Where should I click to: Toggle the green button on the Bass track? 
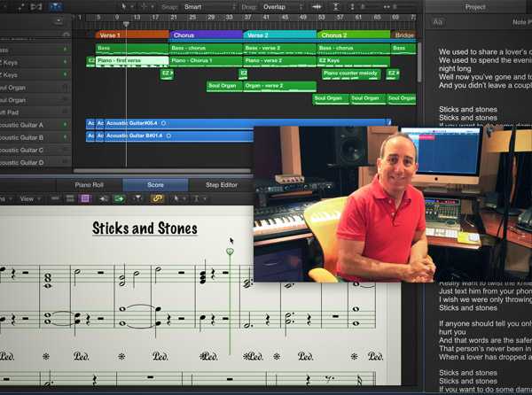(65, 50)
